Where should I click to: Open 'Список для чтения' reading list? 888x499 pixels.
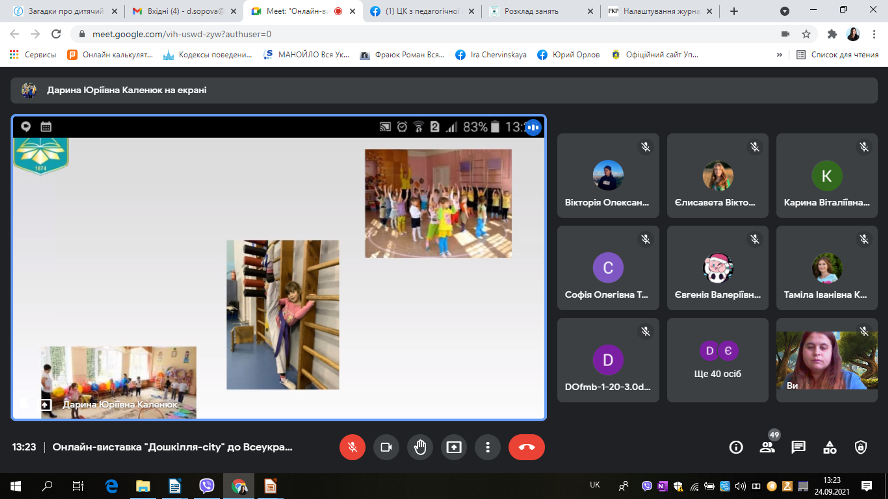coord(837,54)
